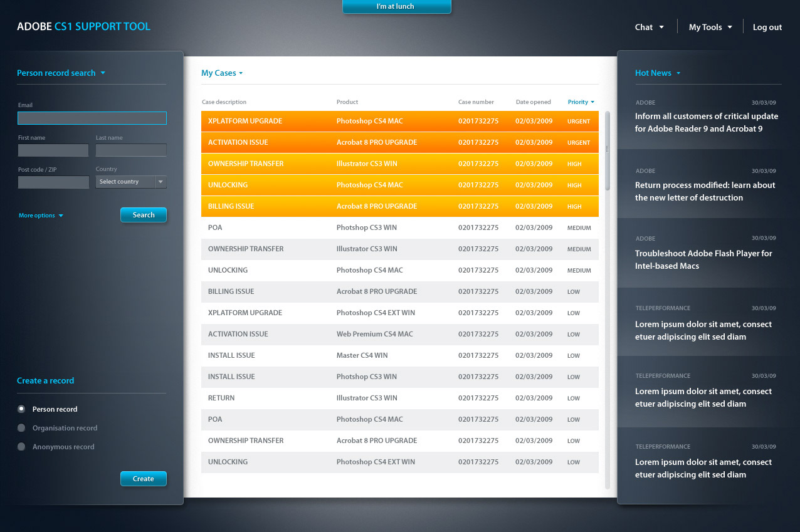Click the Case description column header
Image resolution: width=800 pixels, height=532 pixels.
coord(224,102)
